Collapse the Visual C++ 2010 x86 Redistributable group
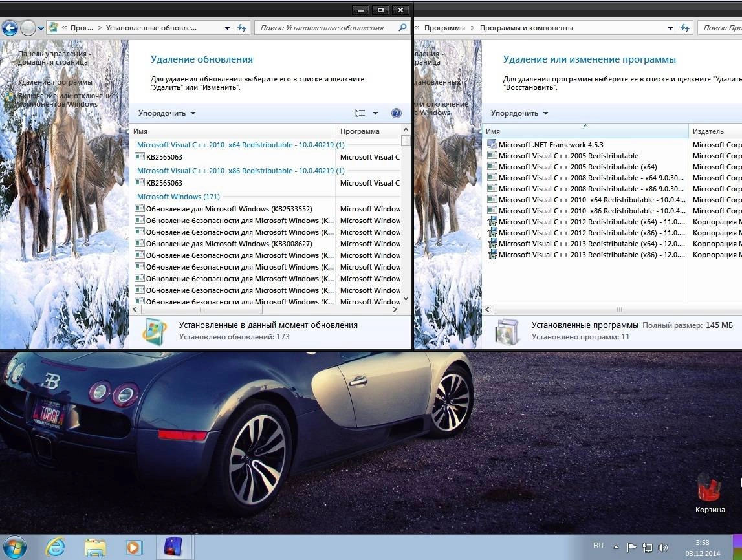This screenshot has width=742, height=560. tap(241, 171)
